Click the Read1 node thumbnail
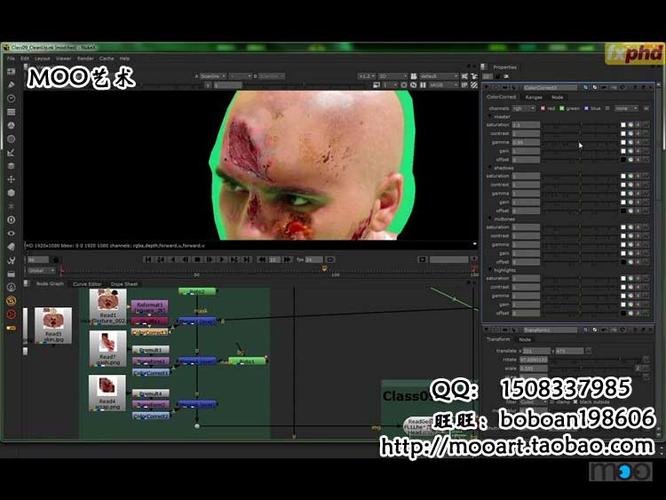This screenshot has height=500, width=666. (108, 299)
